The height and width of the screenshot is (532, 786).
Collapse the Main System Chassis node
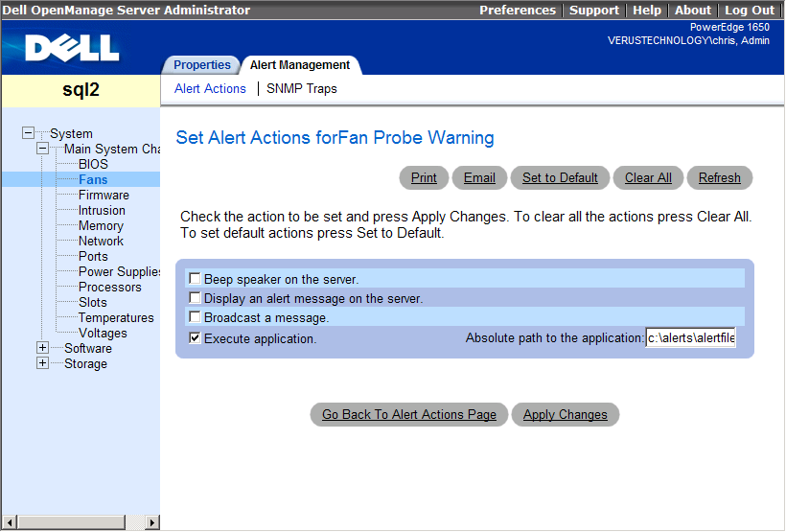point(42,150)
